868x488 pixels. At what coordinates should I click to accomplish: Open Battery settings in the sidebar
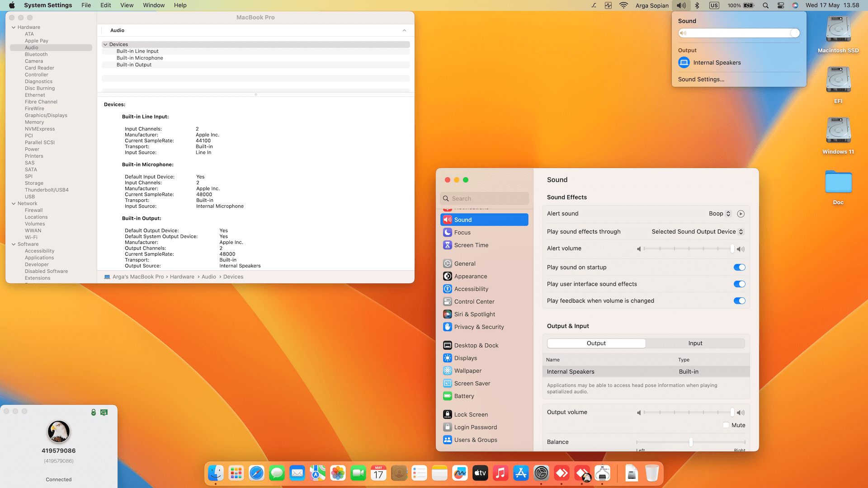click(x=484, y=396)
